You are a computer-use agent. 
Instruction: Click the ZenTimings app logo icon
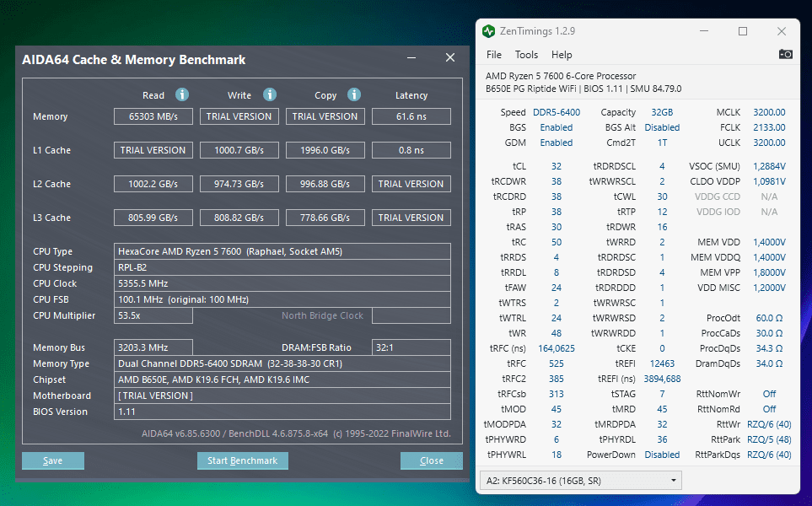pos(488,31)
